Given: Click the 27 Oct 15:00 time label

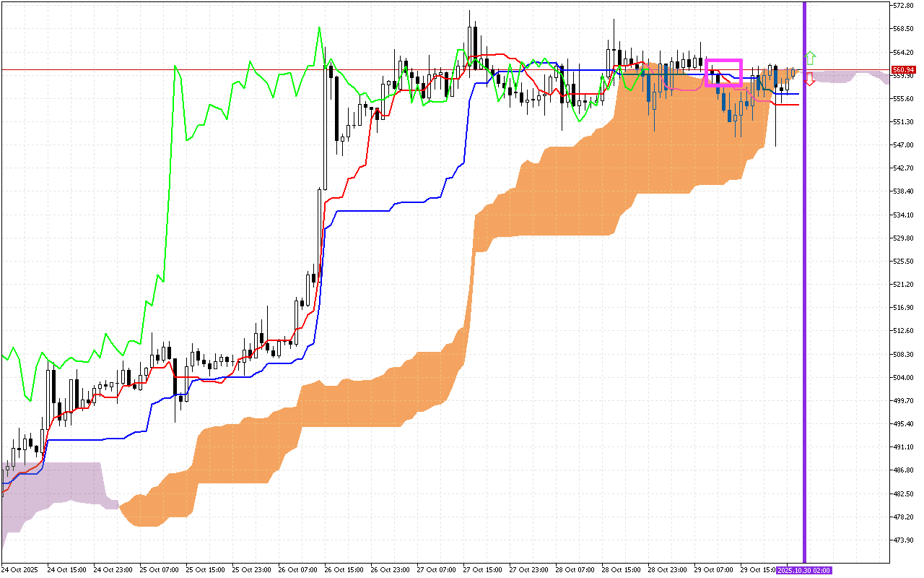Looking at the screenshot, I should [481, 570].
